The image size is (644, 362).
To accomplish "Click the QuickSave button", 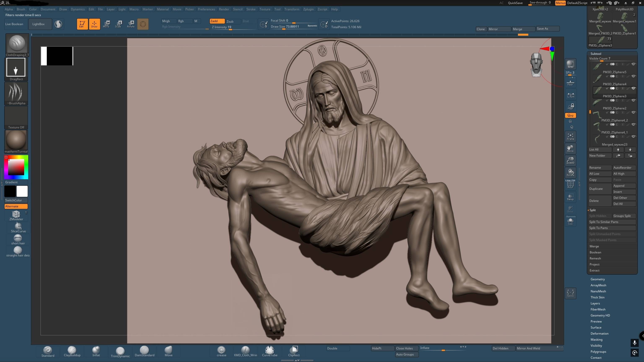I will [x=515, y=3].
